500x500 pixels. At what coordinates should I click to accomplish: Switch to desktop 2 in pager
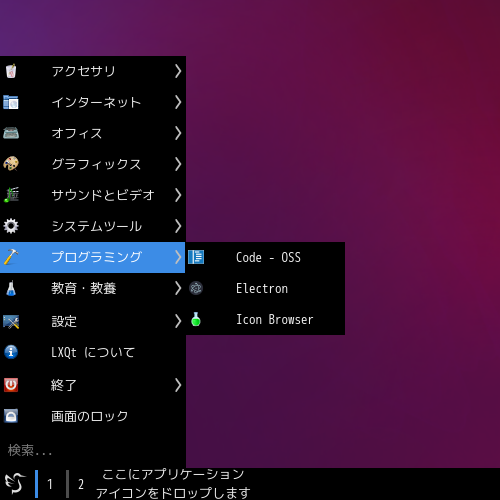click(81, 484)
